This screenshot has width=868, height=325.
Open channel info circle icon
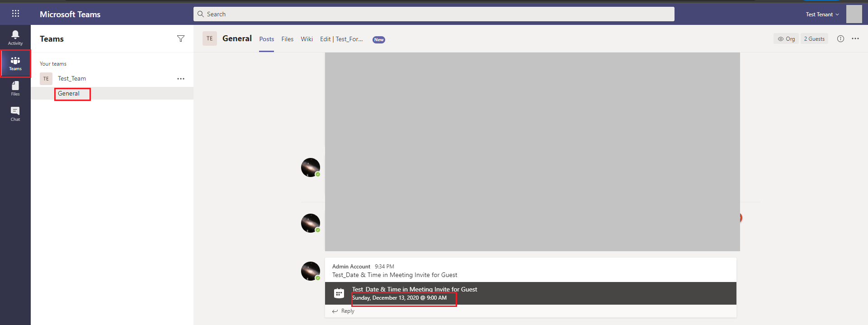(x=840, y=39)
